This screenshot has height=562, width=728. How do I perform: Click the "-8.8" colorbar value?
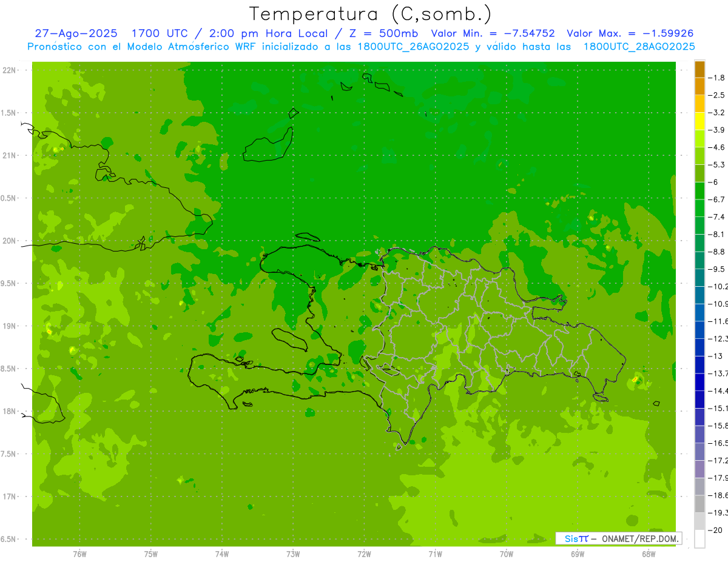[x=717, y=252]
